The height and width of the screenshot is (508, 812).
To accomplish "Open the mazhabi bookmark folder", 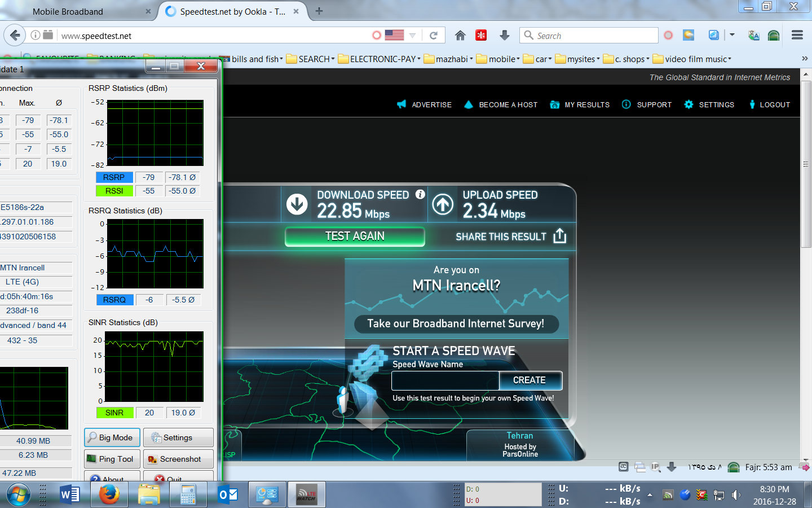I will tap(448, 59).
